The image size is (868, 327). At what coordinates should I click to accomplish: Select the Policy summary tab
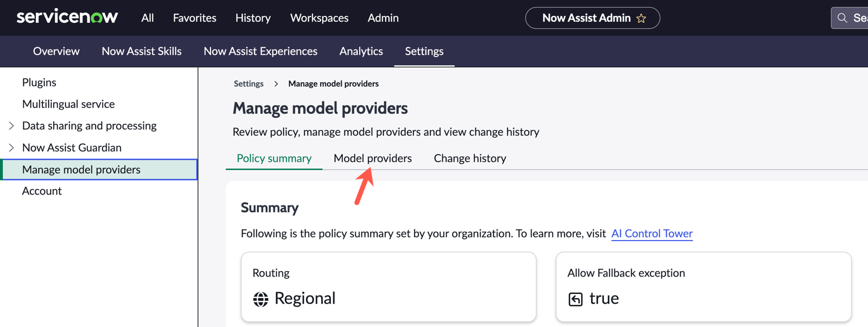(x=274, y=158)
